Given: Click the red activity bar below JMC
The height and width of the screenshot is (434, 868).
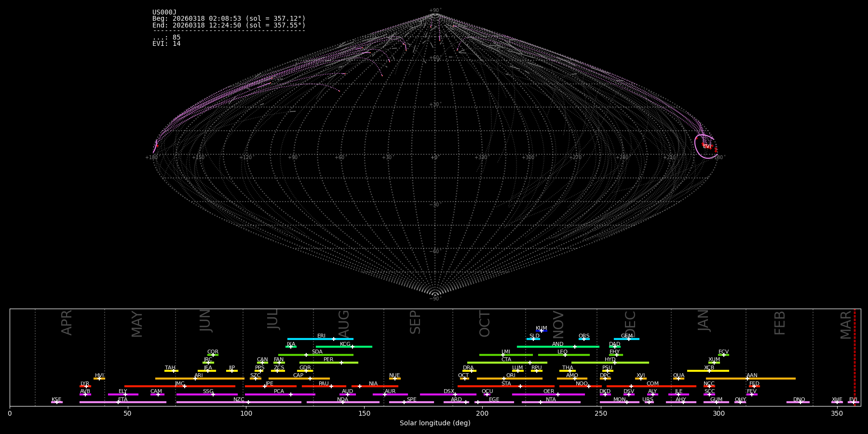Looking at the screenshot, I should [180, 386].
